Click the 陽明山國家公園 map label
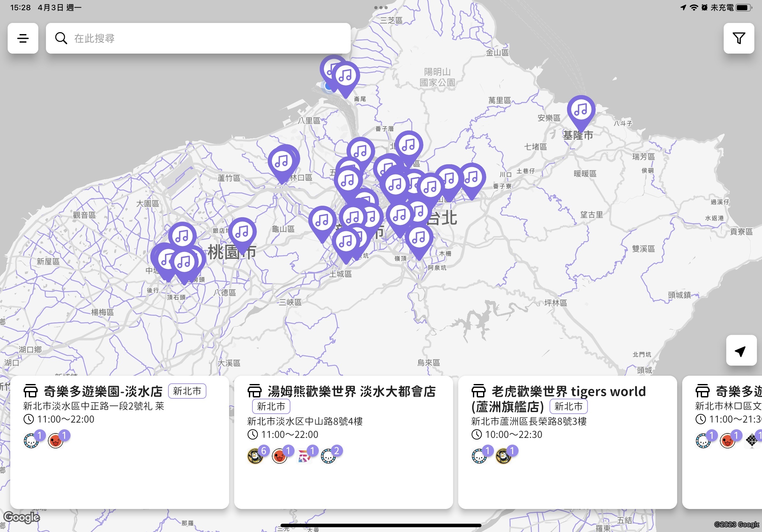The image size is (762, 532). [x=437, y=77]
